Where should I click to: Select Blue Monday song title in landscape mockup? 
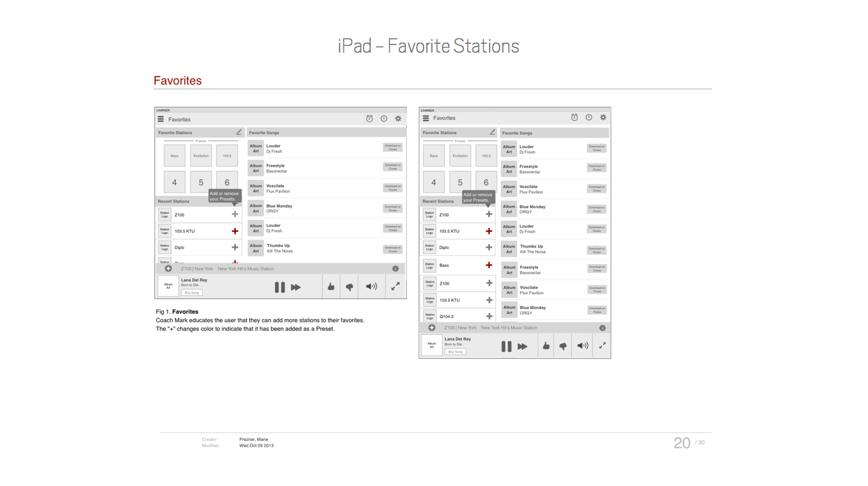(x=279, y=206)
